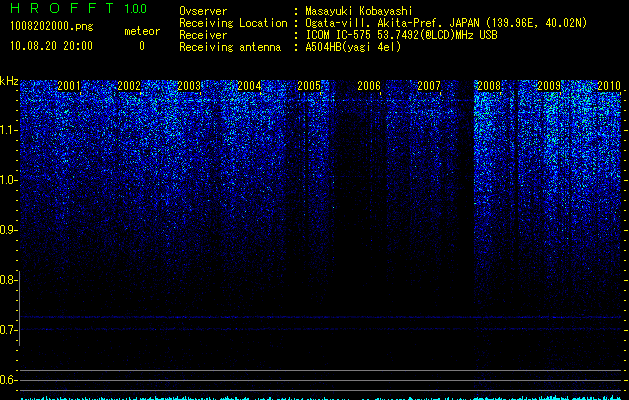Click the 2003 time marker

click(189, 86)
